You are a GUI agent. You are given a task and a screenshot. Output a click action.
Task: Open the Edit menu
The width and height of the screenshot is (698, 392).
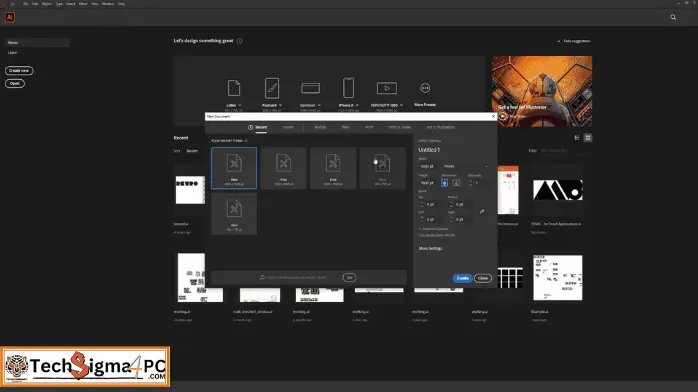pyautogui.click(x=35, y=4)
